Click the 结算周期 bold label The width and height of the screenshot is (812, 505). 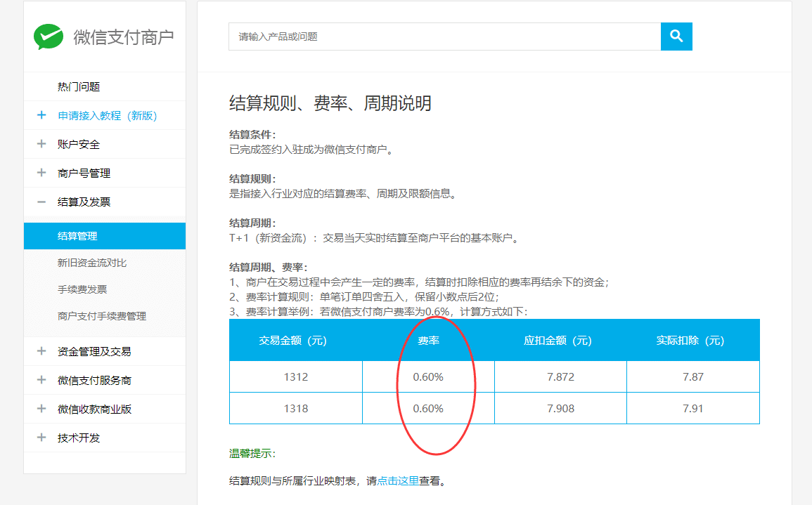click(252, 223)
